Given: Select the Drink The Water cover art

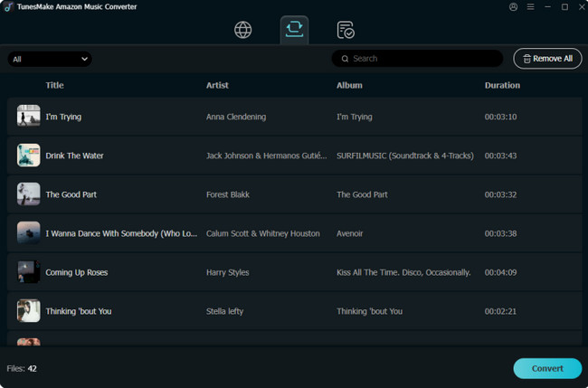Looking at the screenshot, I should 29,155.
